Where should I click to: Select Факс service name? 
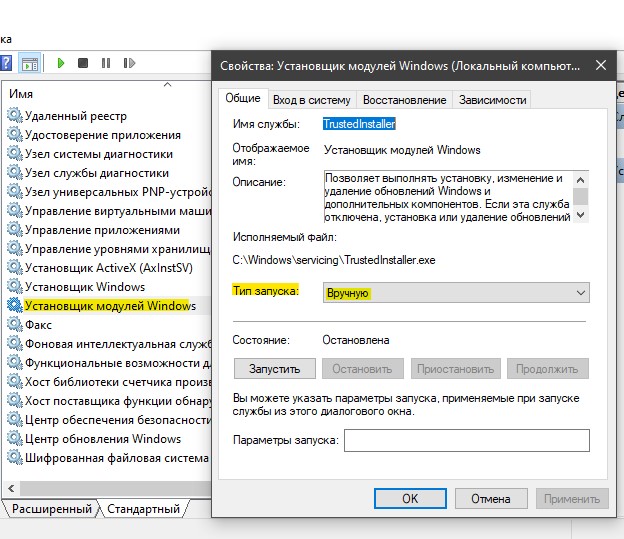click(x=38, y=325)
